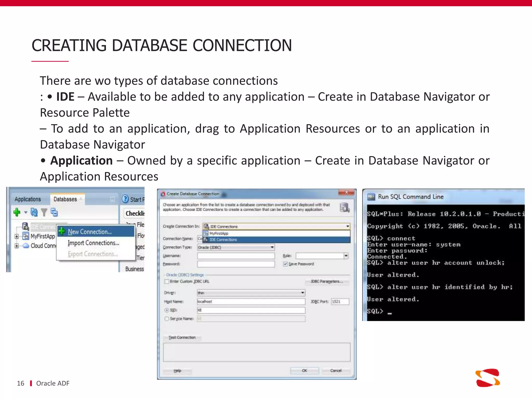Click the Password input field
Image resolution: width=532 pixels, height=399 pixels.
236,264
